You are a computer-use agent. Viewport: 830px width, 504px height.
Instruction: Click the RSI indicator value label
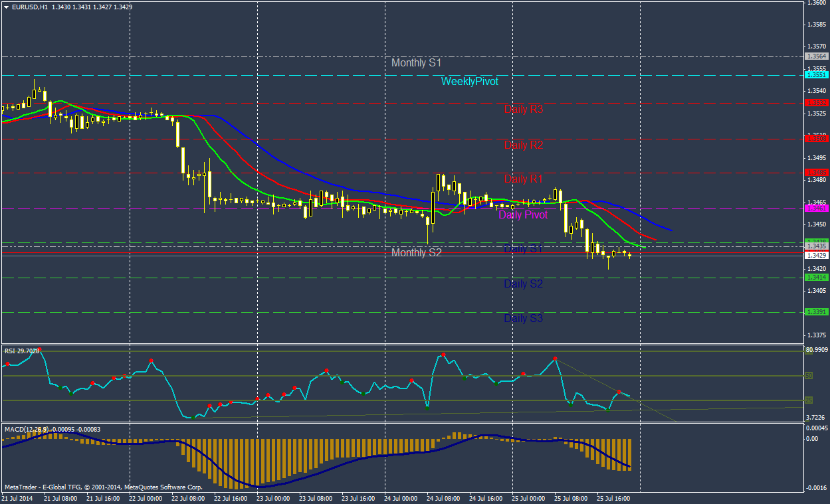(x=22, y=350)
